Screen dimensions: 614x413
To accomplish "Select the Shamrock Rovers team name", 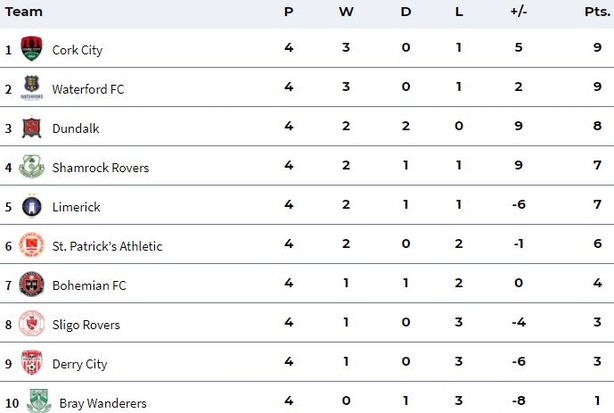I will tap(101, 168).
